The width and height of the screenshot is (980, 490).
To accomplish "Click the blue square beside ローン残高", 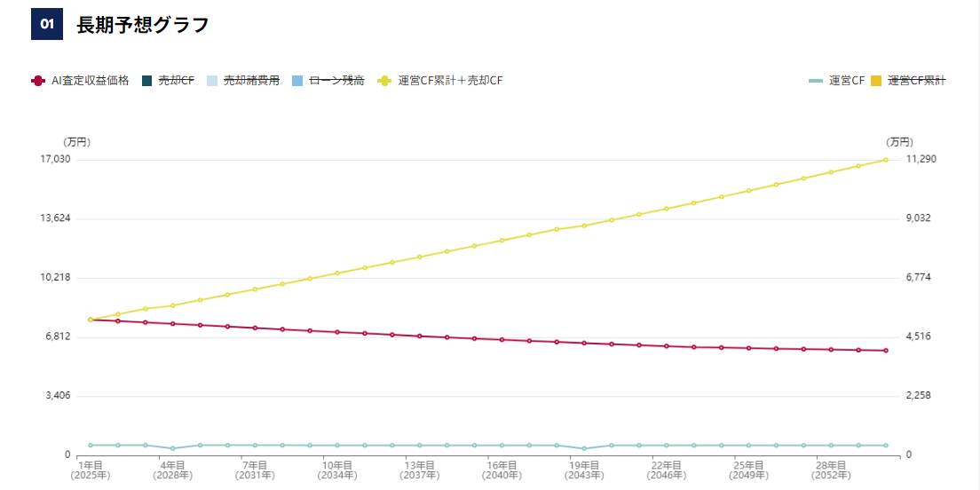I will [297, 81].
